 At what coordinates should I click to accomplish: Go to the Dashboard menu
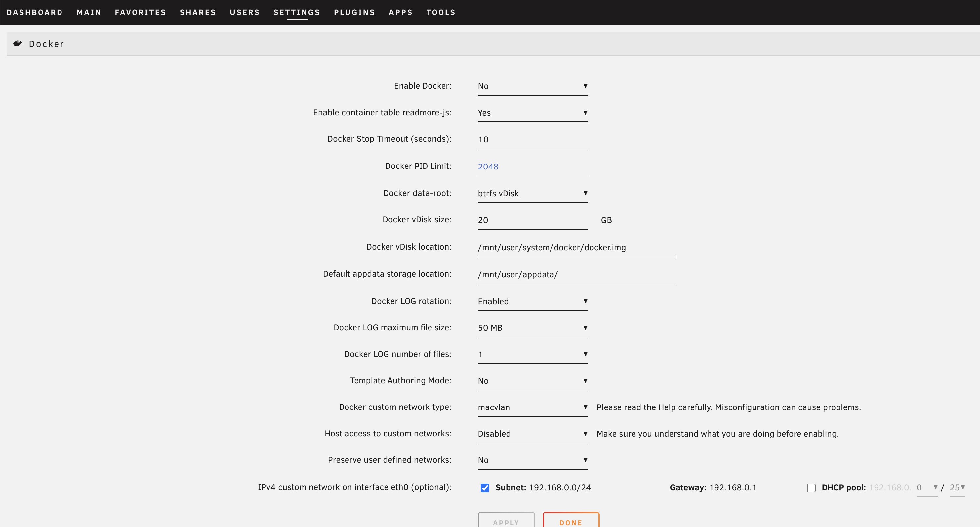click(35, 12)
